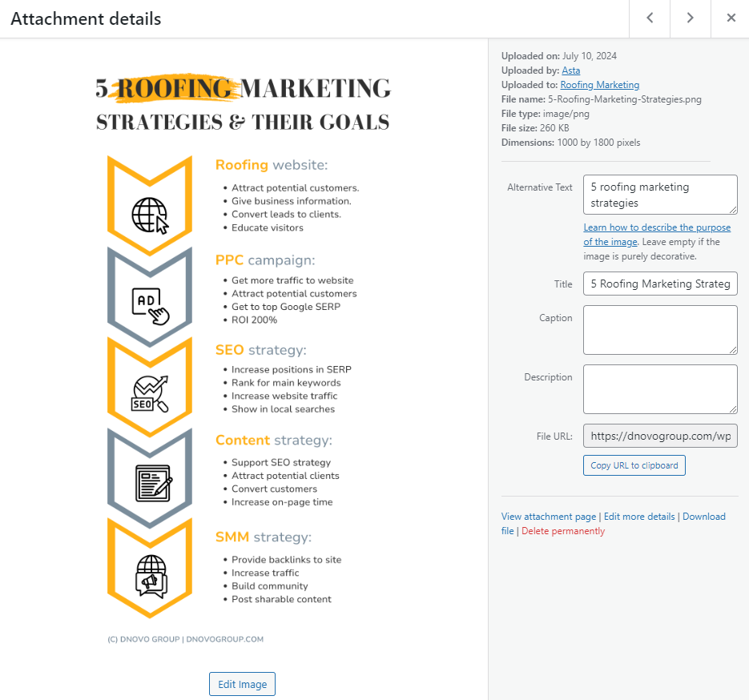
Task: Open the Roofing Marketing post link
Action: 599,85
